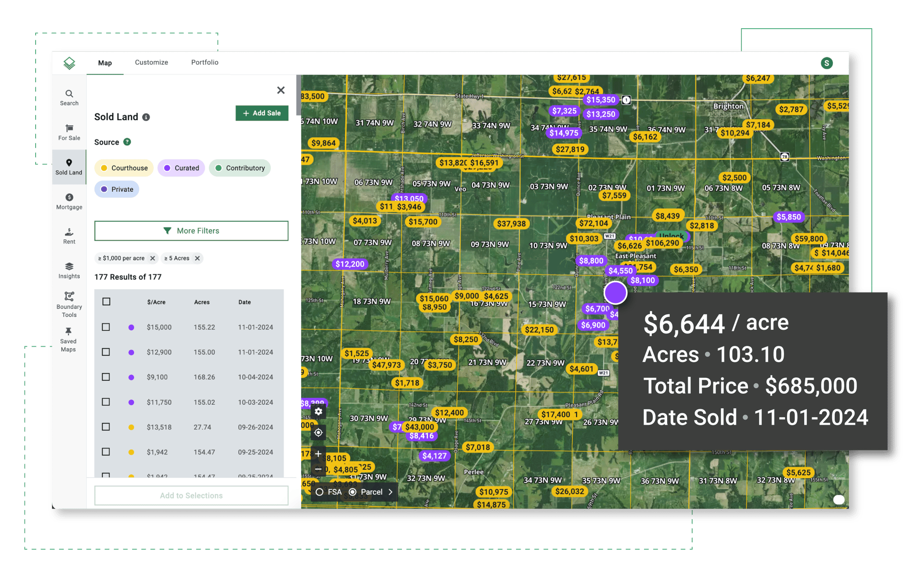Switch to the Customize tab
924x571 pixels.
(x=151, y=62)
